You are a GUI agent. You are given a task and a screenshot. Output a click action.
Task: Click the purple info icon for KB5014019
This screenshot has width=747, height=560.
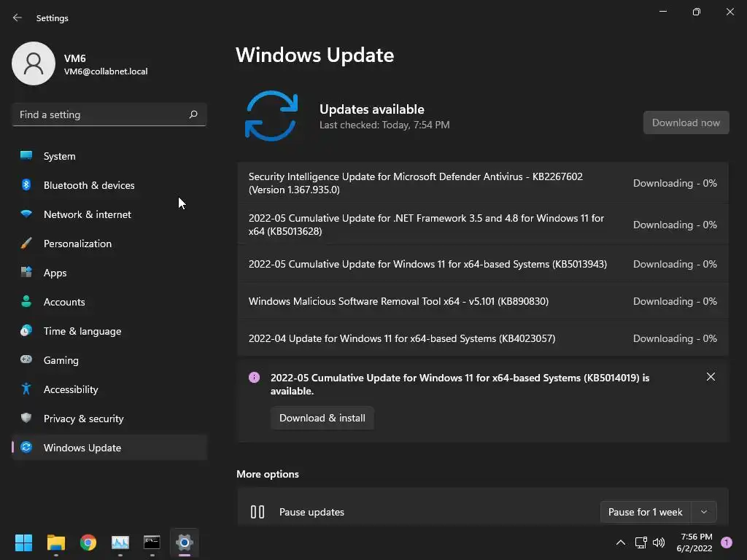pos(255,378)
